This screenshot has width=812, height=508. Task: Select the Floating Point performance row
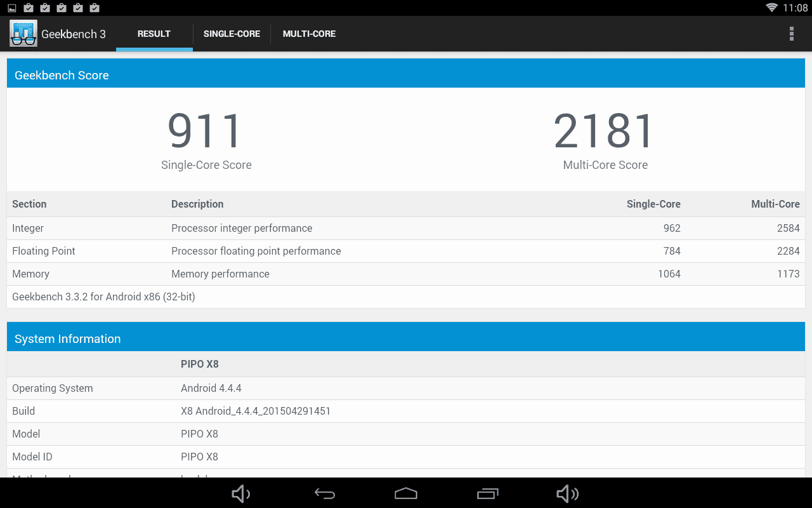(x=406, y=251)
